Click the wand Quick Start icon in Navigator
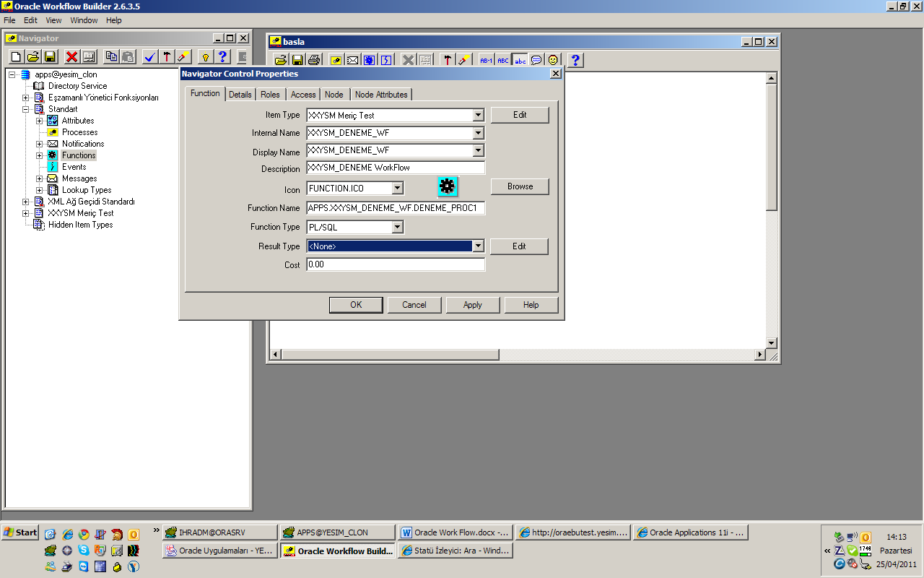924x578 pixels. (183, 56)
